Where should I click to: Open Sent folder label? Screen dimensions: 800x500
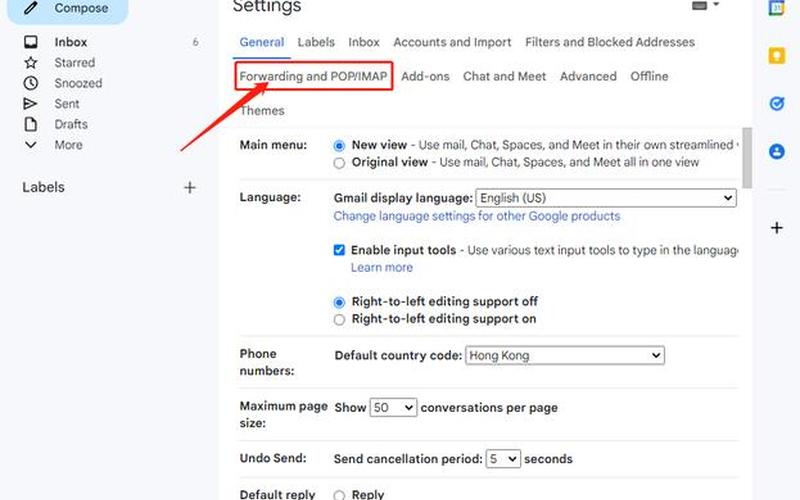click(x=66, y=104)
